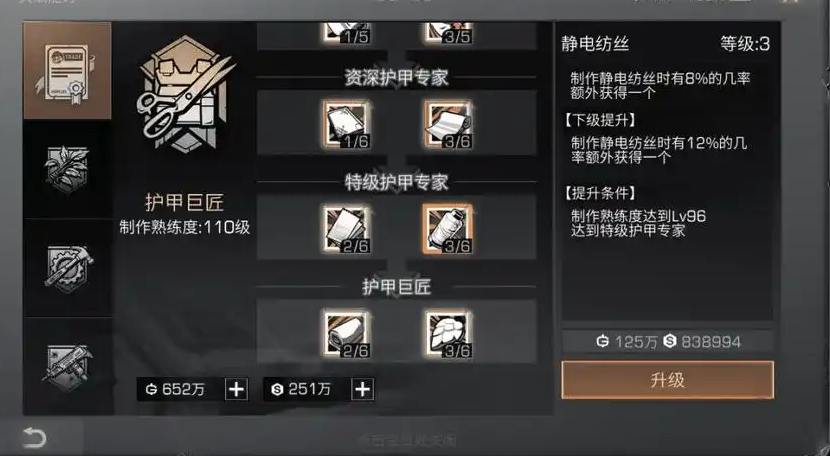This screenshot has width=830, height=456.
Task: Click the 升级 upgrade button
Action: coord(667,380)
